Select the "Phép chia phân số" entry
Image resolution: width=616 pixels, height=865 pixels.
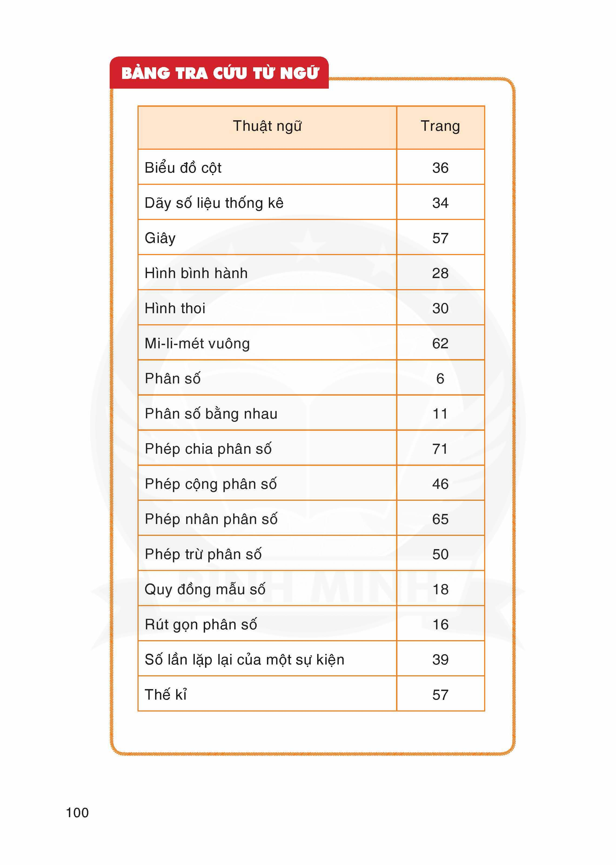coord(208,449)
